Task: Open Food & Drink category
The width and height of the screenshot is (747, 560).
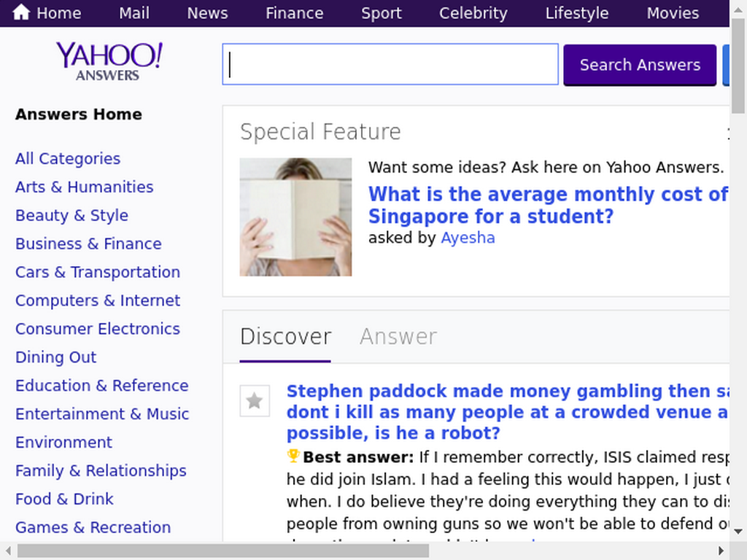Action: click(x=64, y=499)
